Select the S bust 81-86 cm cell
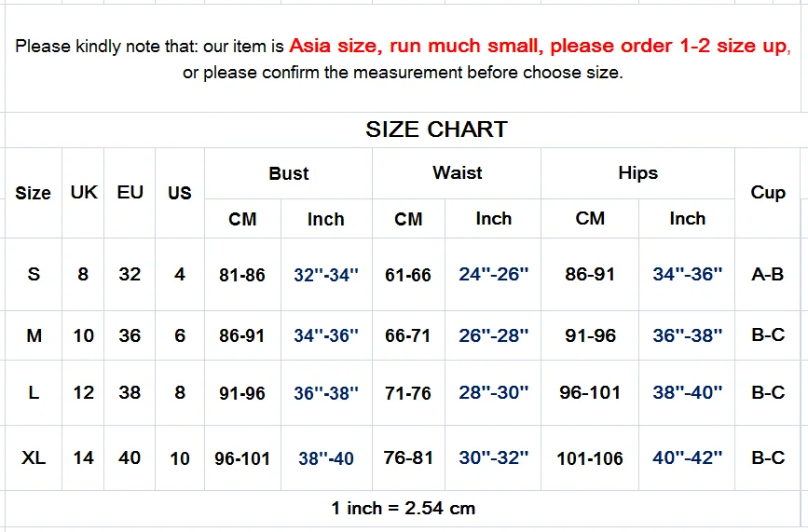Image resolution: width=808 pixels, height=532 pixels. point(242,275)
